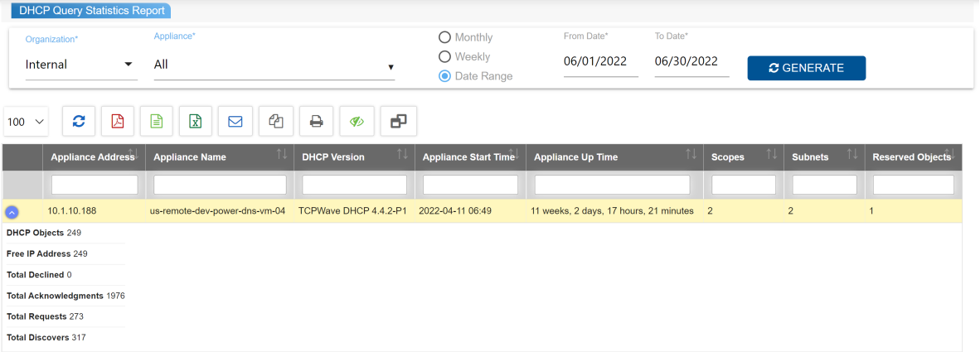This screenshot has width=980, height=352.
Task: Click the From Date field
Action: click(x=600, y=62)
